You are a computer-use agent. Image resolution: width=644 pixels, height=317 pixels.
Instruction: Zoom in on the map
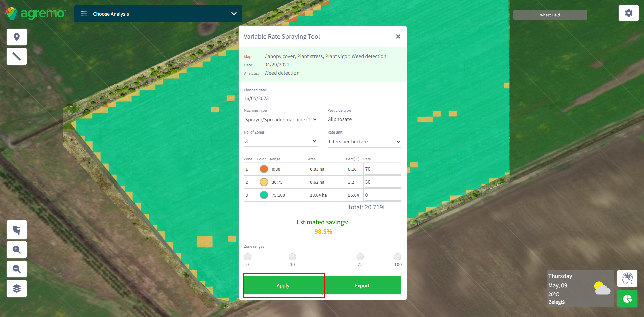(17, 250)
